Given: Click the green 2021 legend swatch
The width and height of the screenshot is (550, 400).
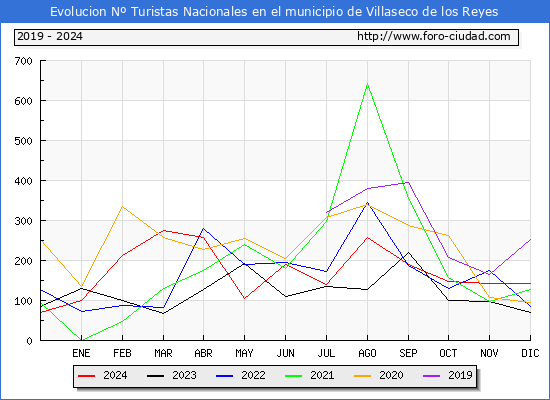Looking at the screenshot, I should (x=294, y=376).
